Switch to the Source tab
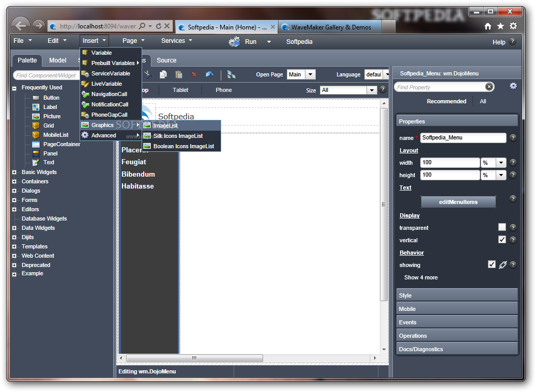The width and height of the screenshot is (536, 392). point(166,60)
